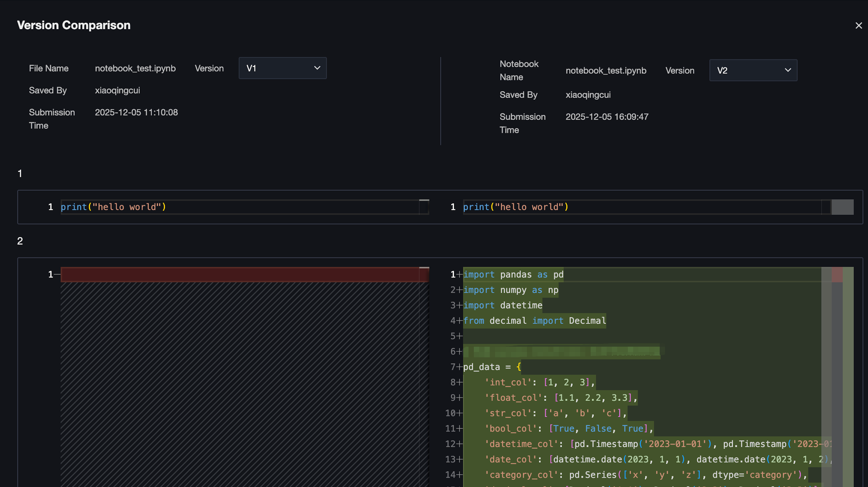Click the V2 dropdown chevron arrow
Image resolution: width=868 pixels, height=487 pixels.
click(788, 70)
